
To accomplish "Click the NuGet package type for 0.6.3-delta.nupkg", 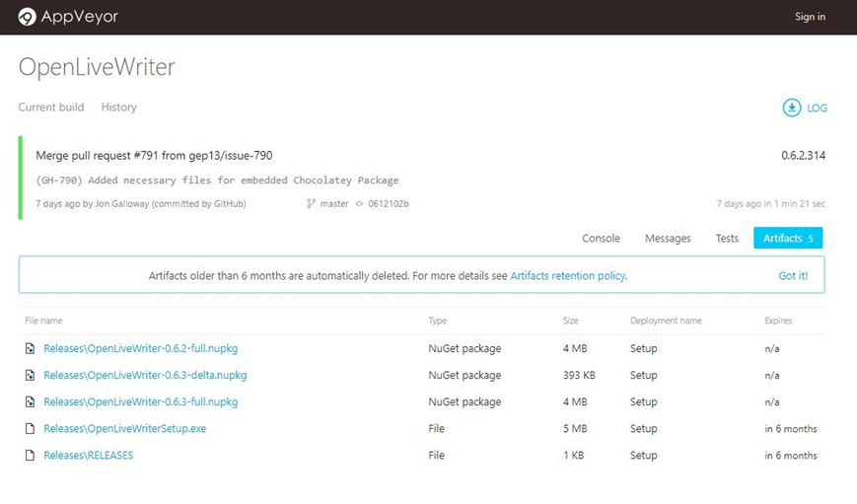I will 464,375.
